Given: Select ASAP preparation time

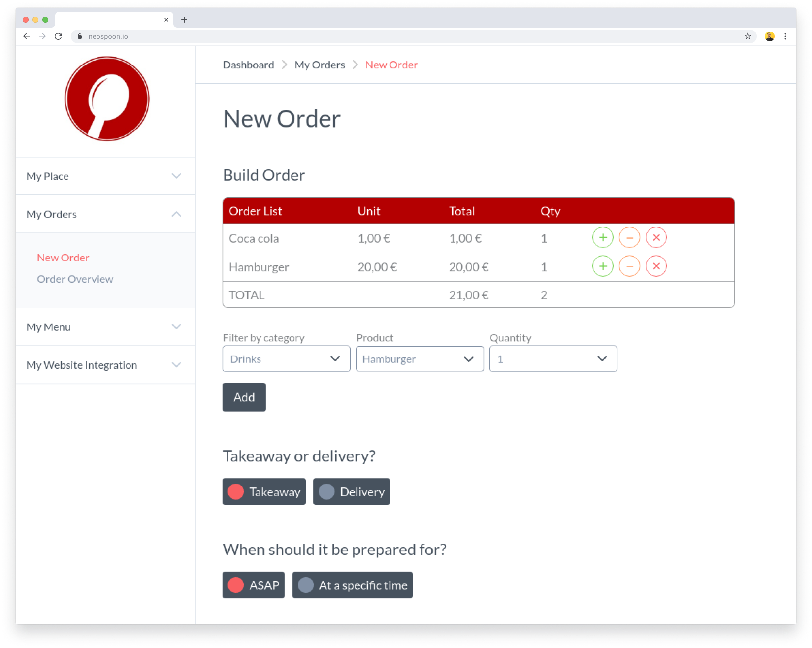Looking at the screenshot, I should pyautogui.click(x=253, y=585).
